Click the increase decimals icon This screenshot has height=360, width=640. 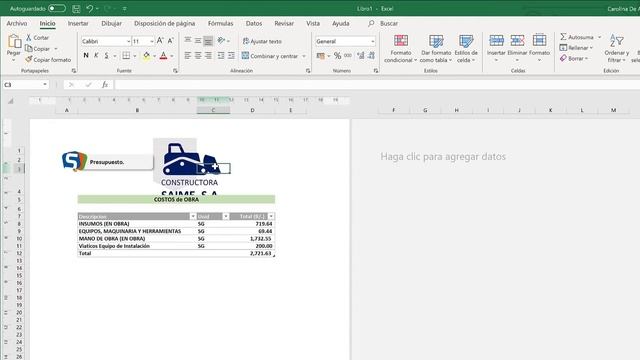pos(361,56)
